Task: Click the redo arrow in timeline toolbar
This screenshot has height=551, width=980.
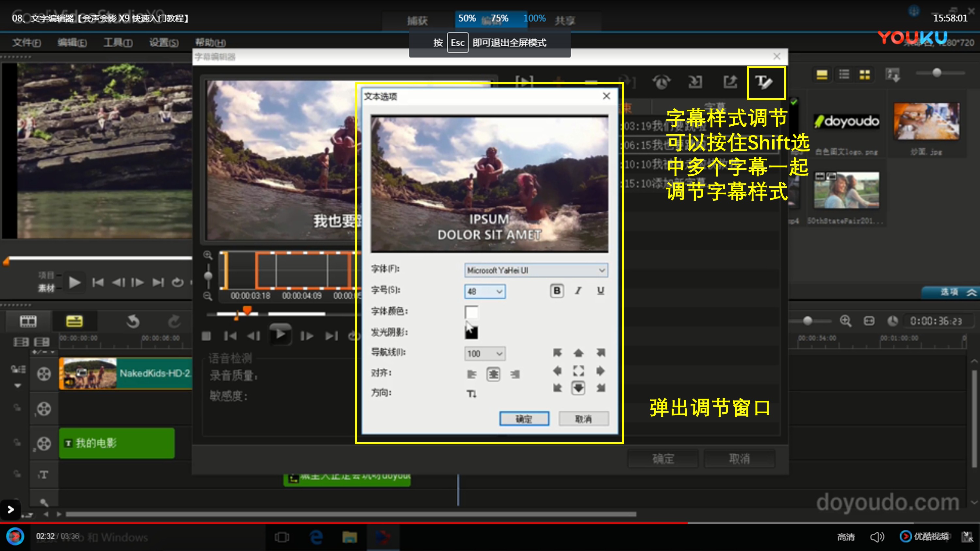Action: 175,321
